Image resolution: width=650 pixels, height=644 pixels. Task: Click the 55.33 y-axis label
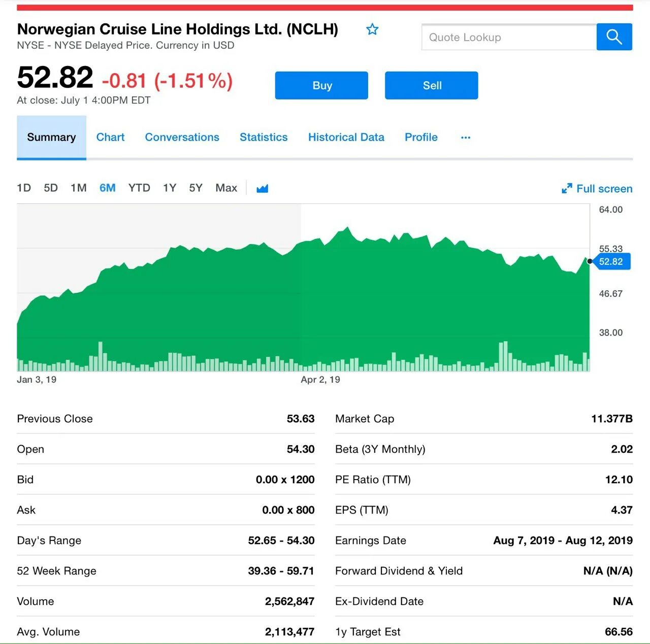610,249
